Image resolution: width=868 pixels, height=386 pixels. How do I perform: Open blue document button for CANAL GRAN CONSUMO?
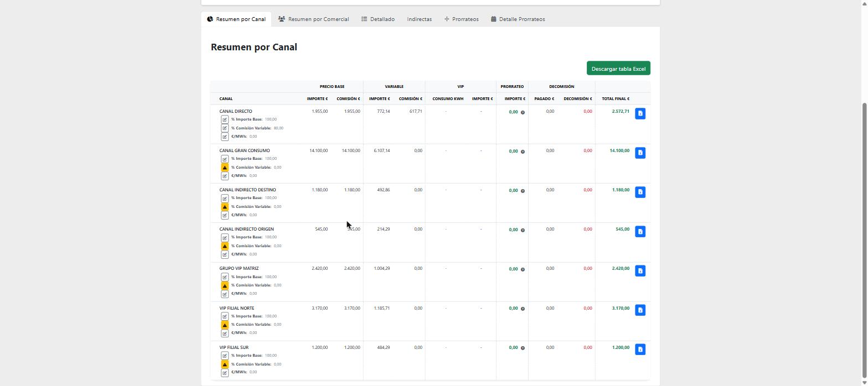pyautogui.click(x=640, y=153)
